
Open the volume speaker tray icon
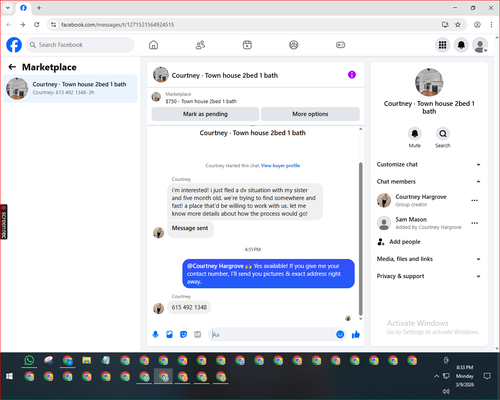click(446, 391)
